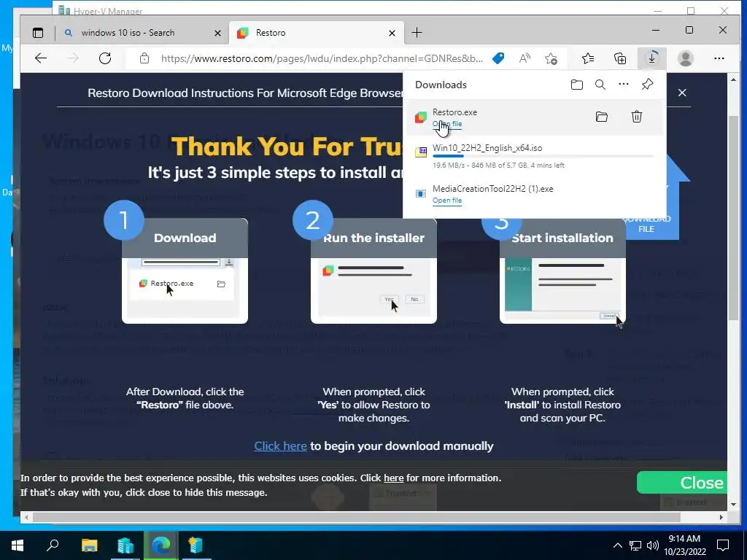Open taskbar Search magnifier
The height and width of the screenshot is (560, 747).
(53, 545)
